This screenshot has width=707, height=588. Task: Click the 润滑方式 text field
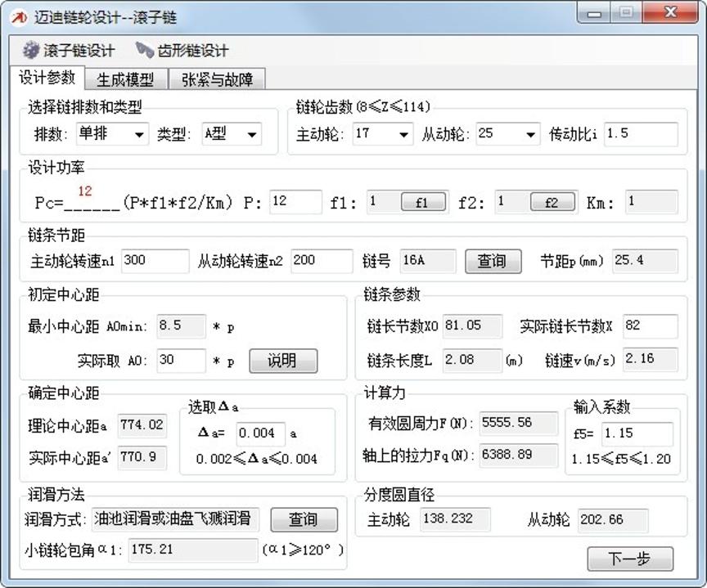[x=175, y=519]
